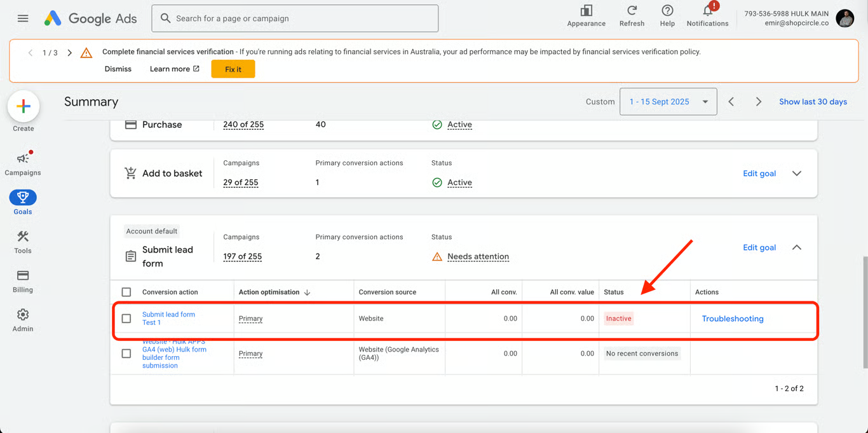Open 197 of 255 campaigns link
The height and width of the screenshot is (433, 868).
coord(243,257)
